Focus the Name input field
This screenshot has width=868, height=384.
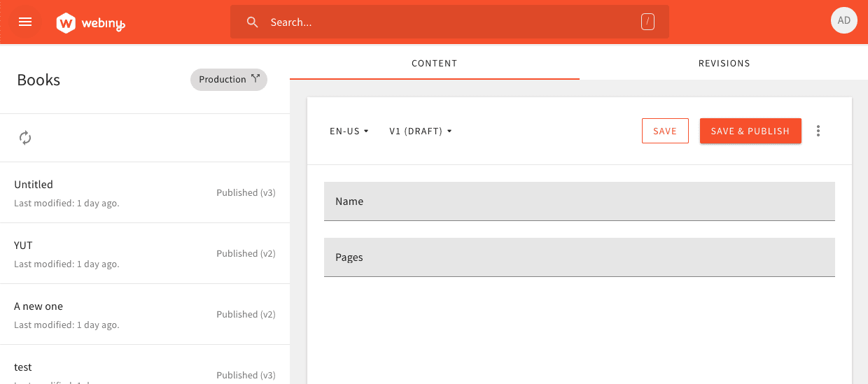(579, 201)
